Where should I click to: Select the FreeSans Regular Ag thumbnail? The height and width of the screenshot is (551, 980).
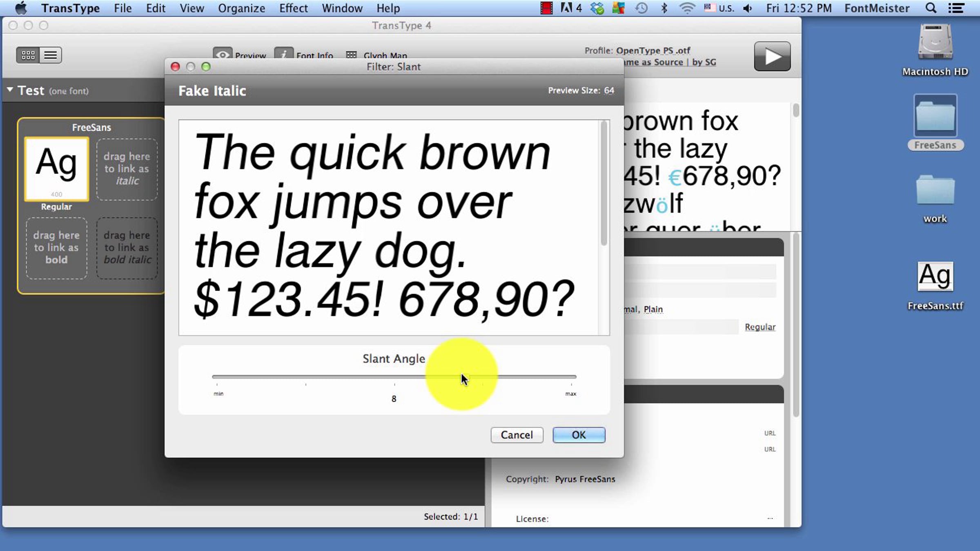tap(57, 169)
